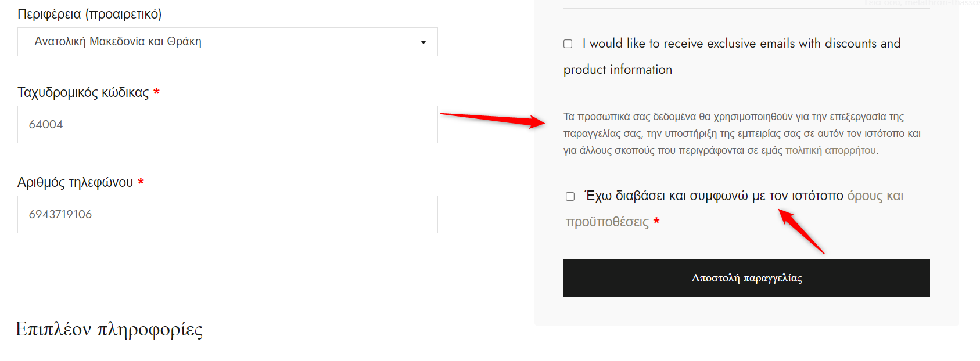The image size is (980, 361).
Task: Focus the phone number field showing 6943719106
Action: coord(227,214)
